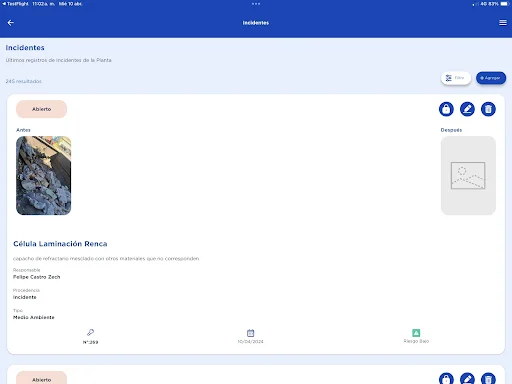Open the Antes rubble photo thumbnail
This screenshot has height=384, width=512.
point(44,175)
